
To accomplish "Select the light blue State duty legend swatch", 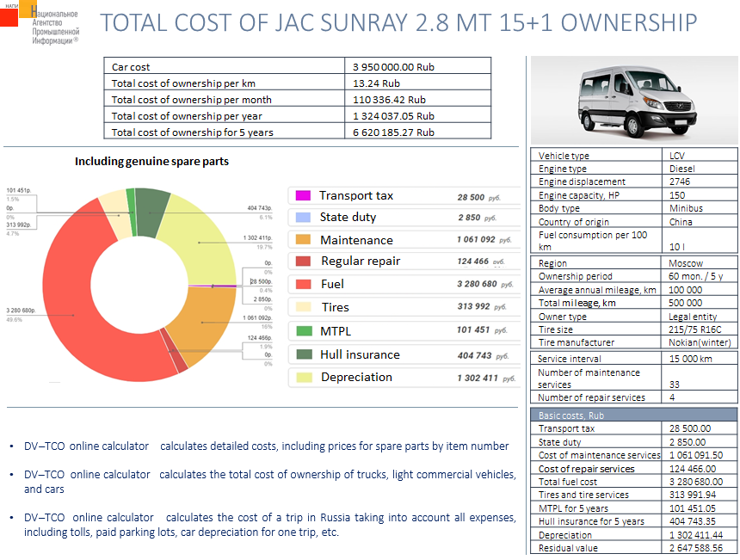I will coord(302,218).
